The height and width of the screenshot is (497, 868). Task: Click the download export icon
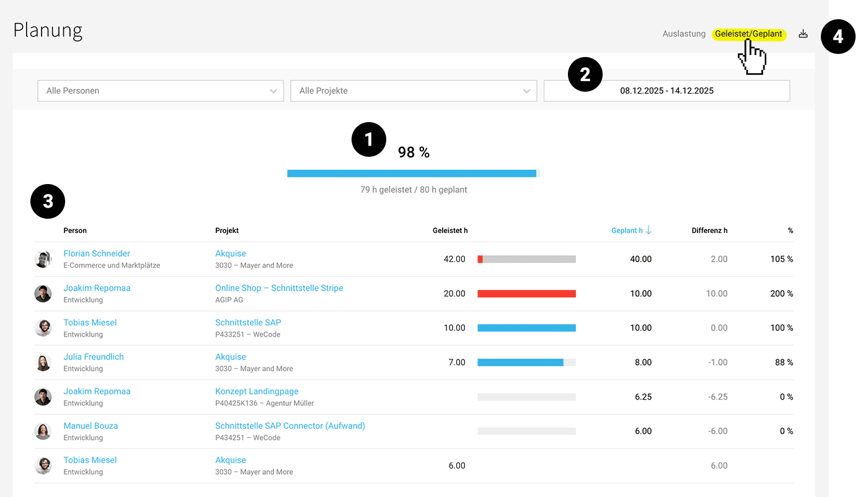coord(803,34)
